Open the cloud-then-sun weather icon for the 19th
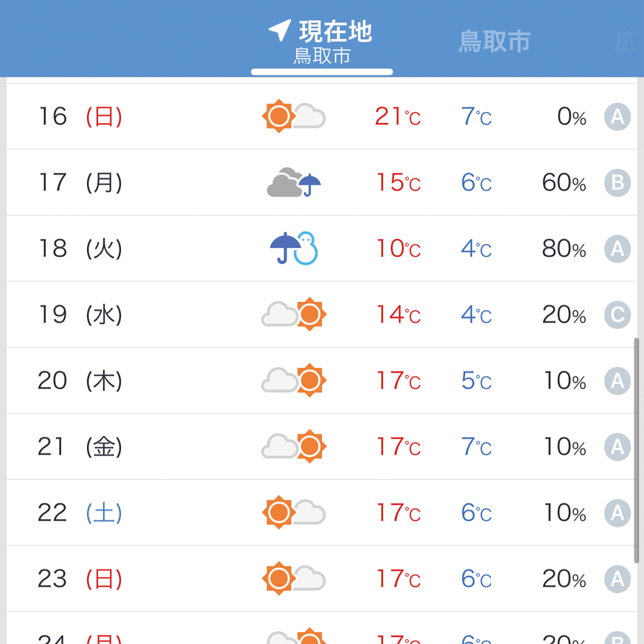Screen dimensions: 644x644 [294, 314]
